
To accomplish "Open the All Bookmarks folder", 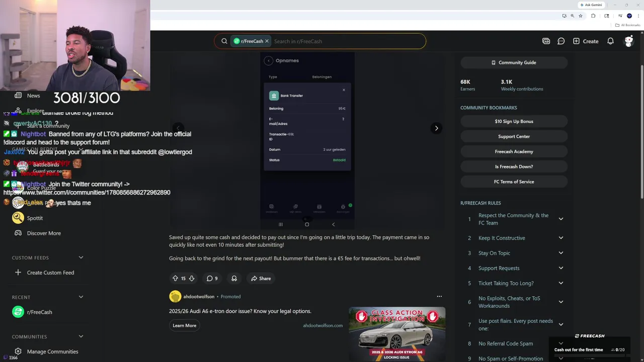I will pos(627,25).
